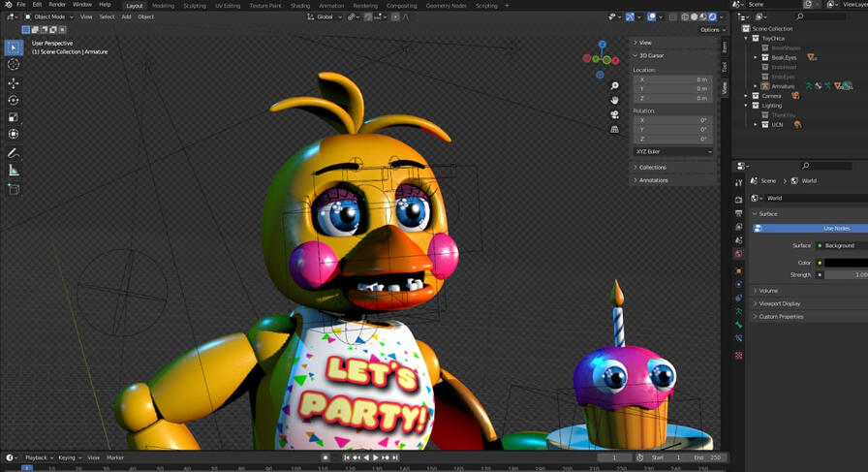Toggle viewport overlays button
Image resolution: width=868 pixels, height=472 pixels.
652,16
